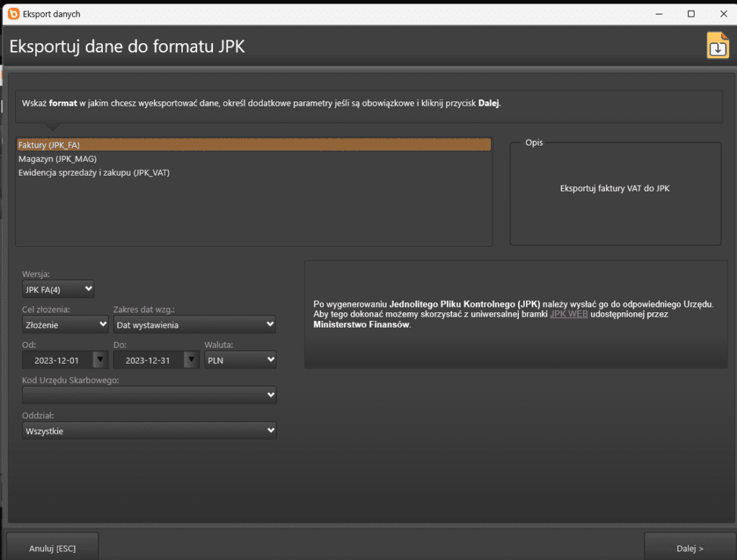
Task: Open the JPK WEB link
Action: (x=569, y=315)
